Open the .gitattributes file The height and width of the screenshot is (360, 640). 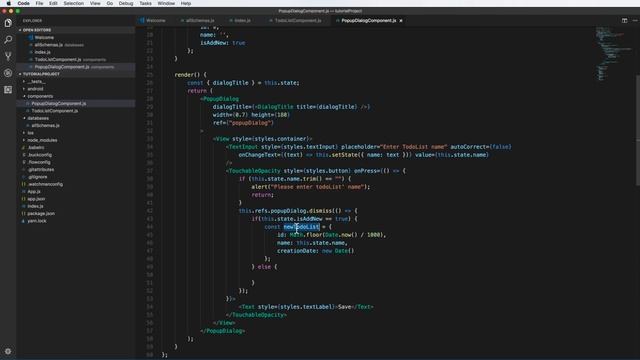click(x=41, y=170)
